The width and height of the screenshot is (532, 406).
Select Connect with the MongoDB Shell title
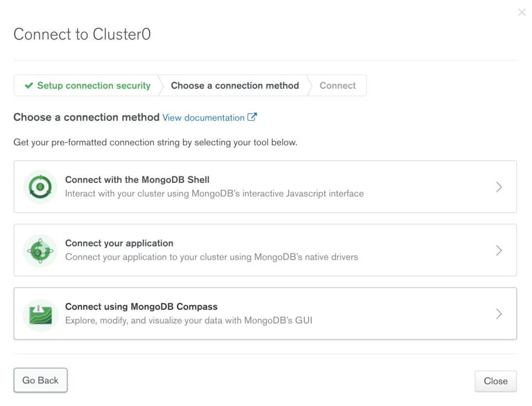click(x=137, y=180)
